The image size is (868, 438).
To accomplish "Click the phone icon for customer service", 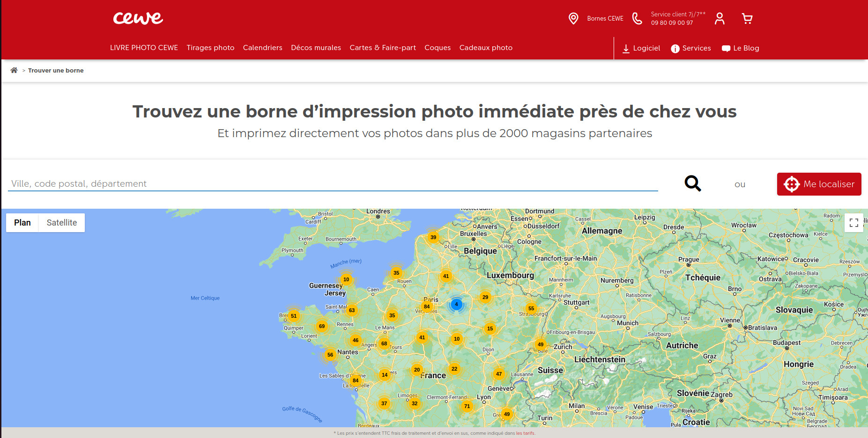I will click(637, 19).
